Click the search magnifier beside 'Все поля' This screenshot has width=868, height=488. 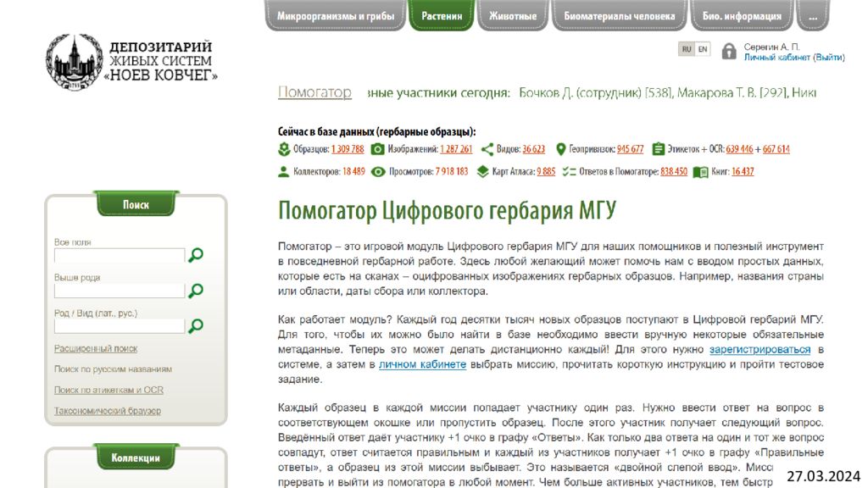(196, 255)
